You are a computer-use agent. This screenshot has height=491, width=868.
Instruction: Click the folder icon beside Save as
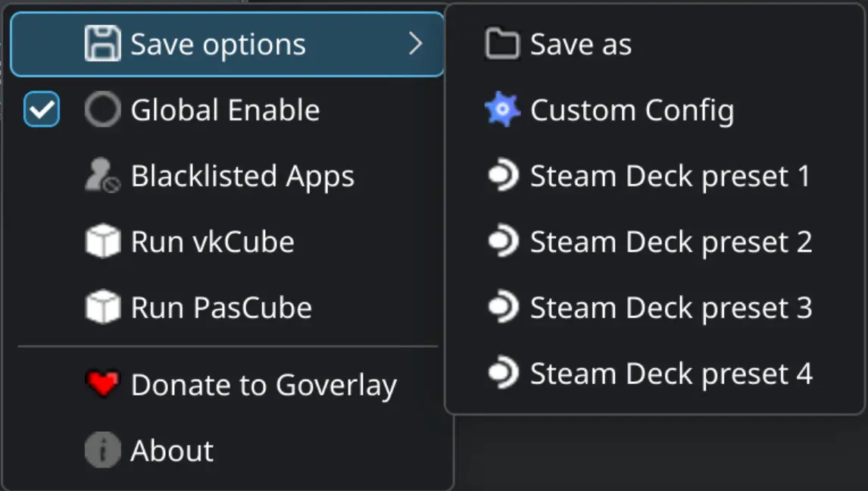point(502,45)
